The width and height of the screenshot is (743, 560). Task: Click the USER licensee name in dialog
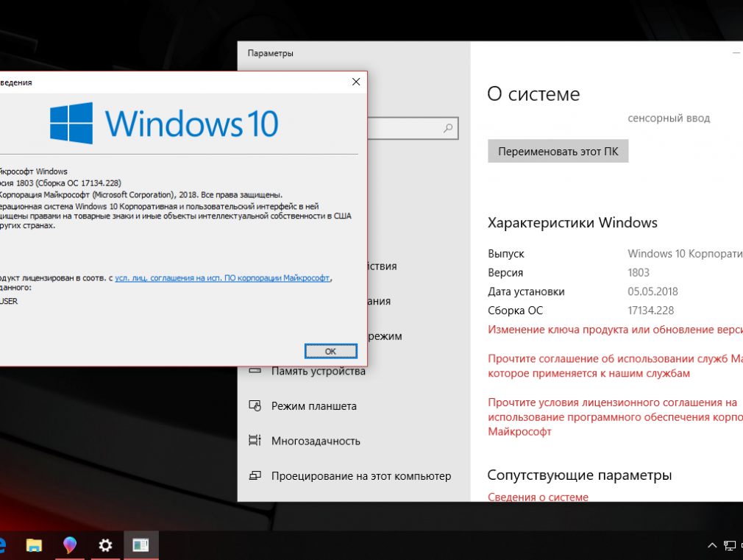[x=9, y=301]
